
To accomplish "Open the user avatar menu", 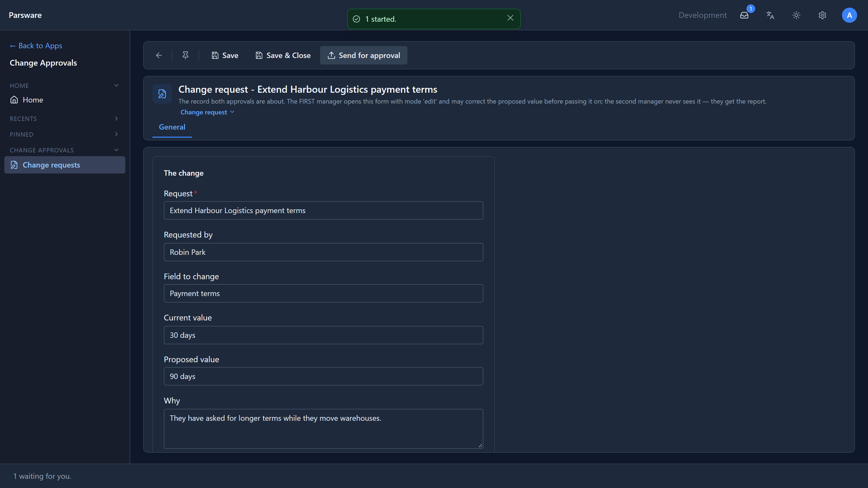I will click(x=849, y=15).
